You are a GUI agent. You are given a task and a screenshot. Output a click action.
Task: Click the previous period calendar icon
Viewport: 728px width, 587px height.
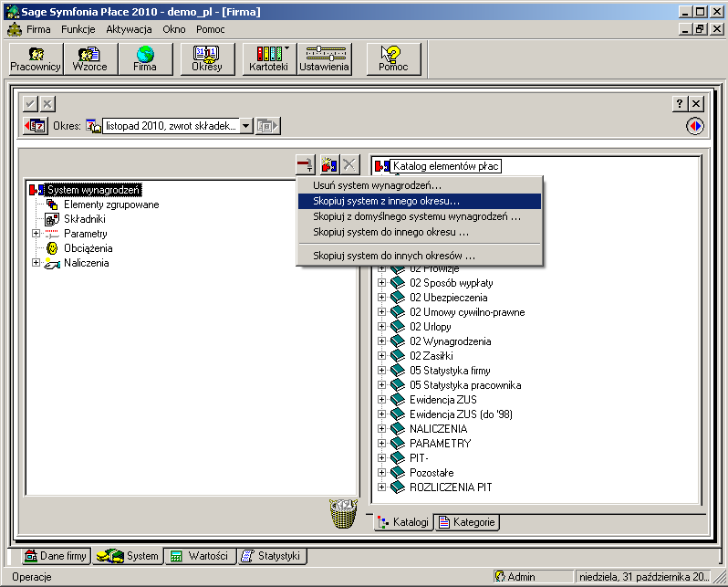36,126
